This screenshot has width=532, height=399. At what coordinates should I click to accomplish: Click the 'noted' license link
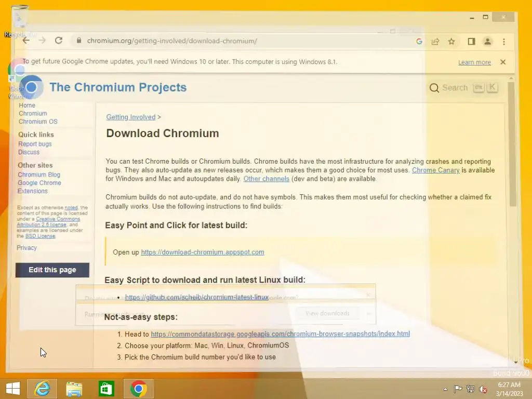click(x=71, y=208)
